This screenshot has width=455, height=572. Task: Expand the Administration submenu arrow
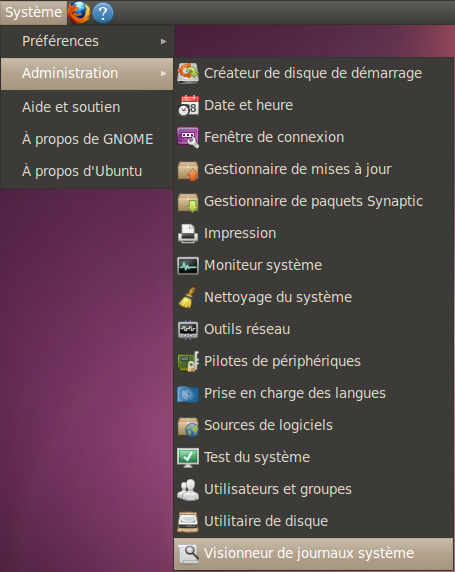tap(163, 73)
